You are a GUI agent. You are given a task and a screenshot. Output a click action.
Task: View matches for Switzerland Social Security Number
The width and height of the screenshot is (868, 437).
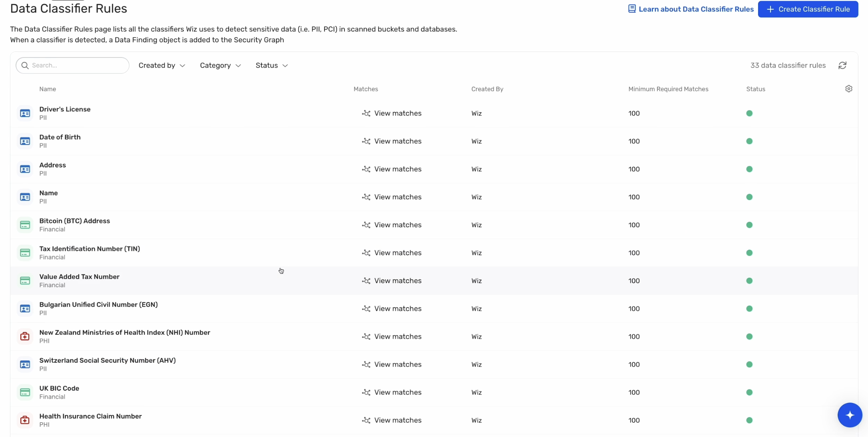tap(392, 364)
